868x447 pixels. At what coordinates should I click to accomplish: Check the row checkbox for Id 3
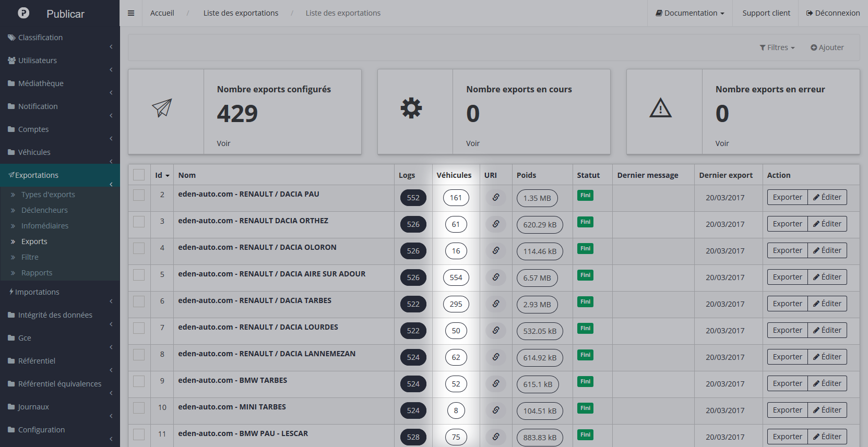point(139,222)
